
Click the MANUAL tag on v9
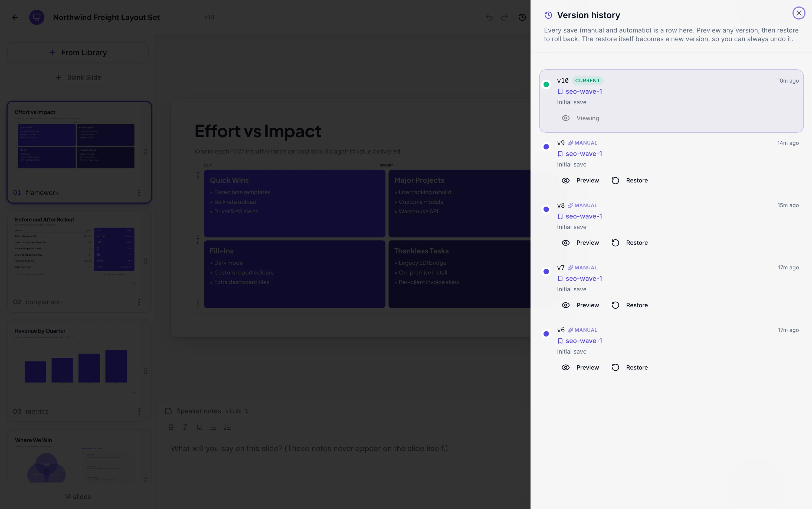pyautogui.click(x=582, y=143)
